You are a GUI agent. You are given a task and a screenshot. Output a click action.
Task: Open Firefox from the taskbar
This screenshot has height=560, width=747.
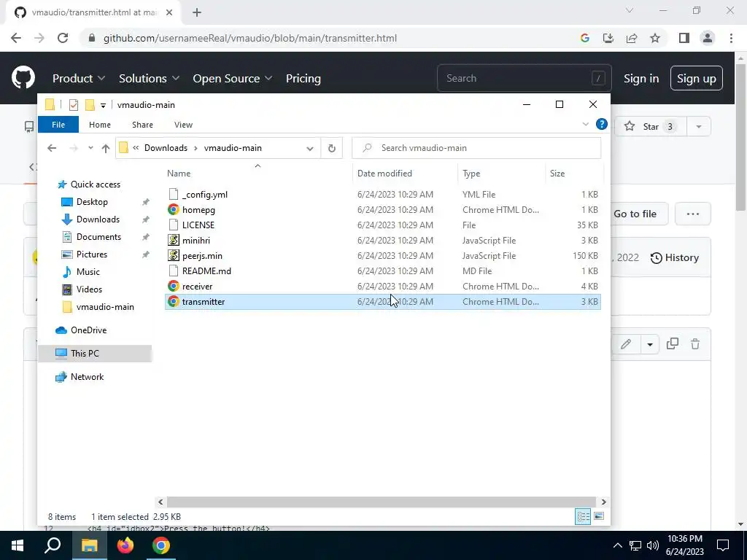coord(125,545)
